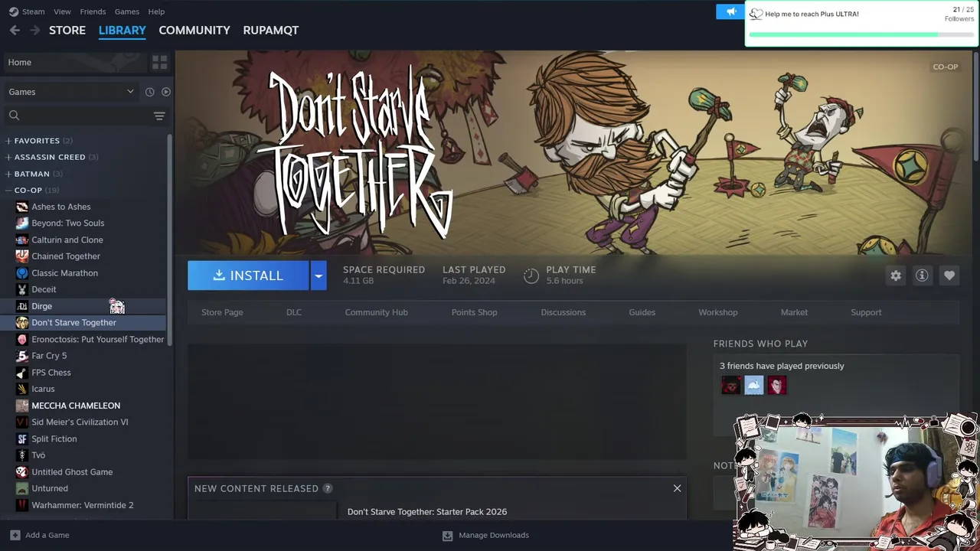Click the Untitled Ghost Game icon
Viewport: 980px width, 551px height.
[22, 472]
